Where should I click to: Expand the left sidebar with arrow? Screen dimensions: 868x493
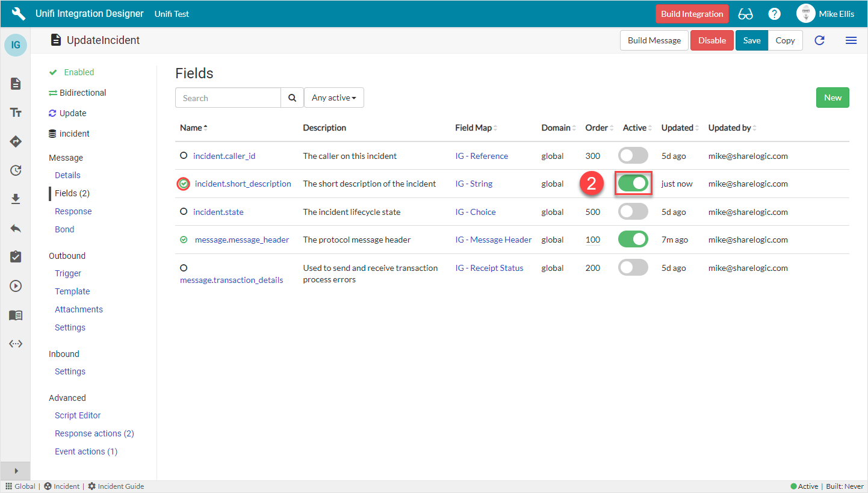16,471
